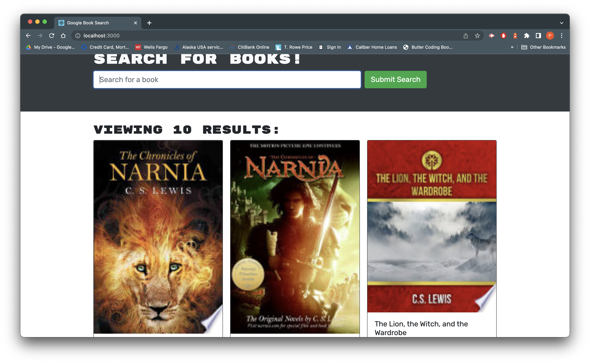Viewport: 590px width, 364px height.
Task: Open My Drive - Google bookmark
Action: pos(50,47)
